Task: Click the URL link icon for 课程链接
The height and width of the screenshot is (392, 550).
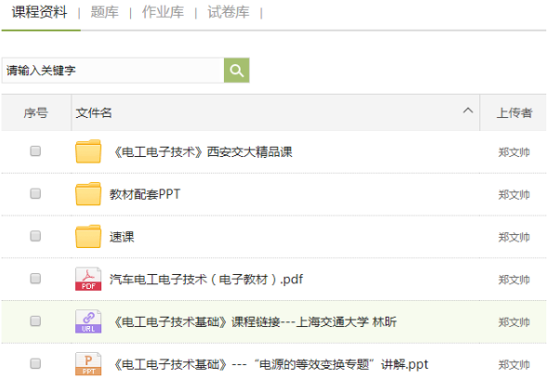Action: click(88, 321)
